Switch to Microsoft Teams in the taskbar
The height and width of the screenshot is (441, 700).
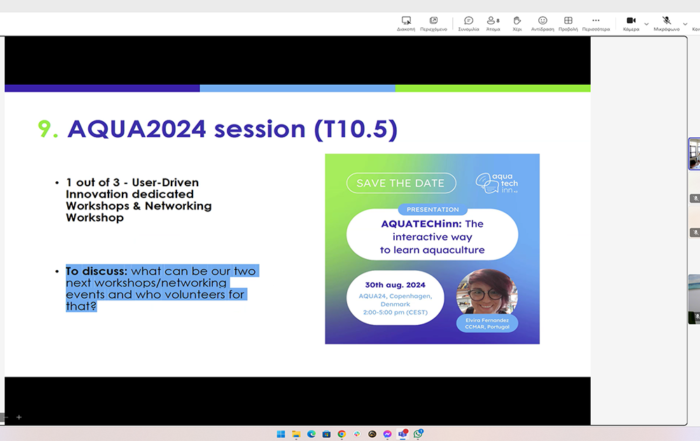(403, 434)
